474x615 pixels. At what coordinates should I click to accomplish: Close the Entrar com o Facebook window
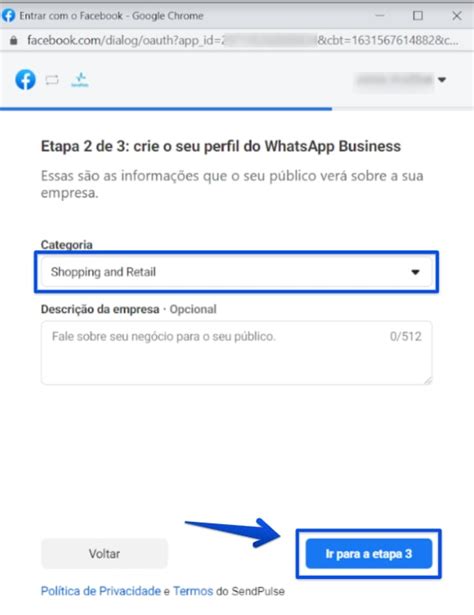(x=457, y=16)
